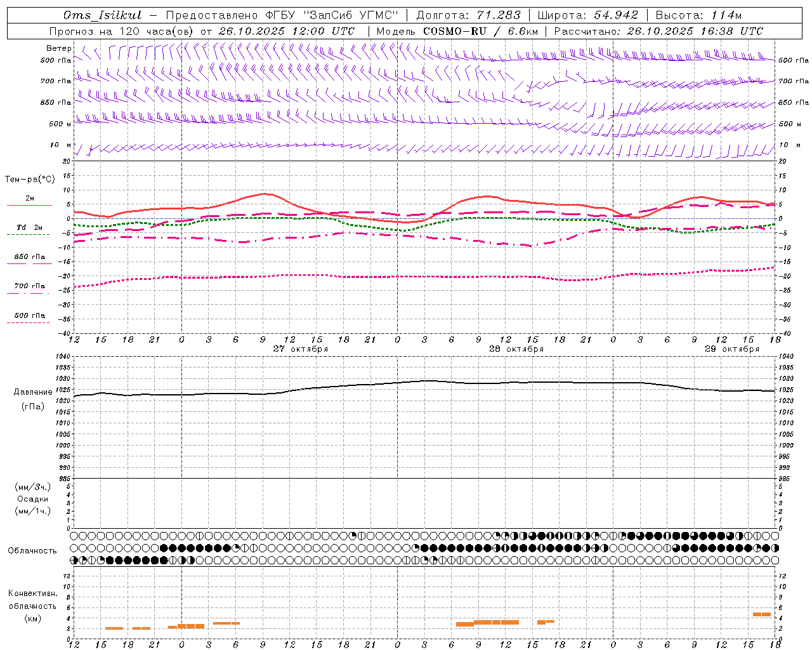Click the Конвективн. label

[x=32, y=594]
